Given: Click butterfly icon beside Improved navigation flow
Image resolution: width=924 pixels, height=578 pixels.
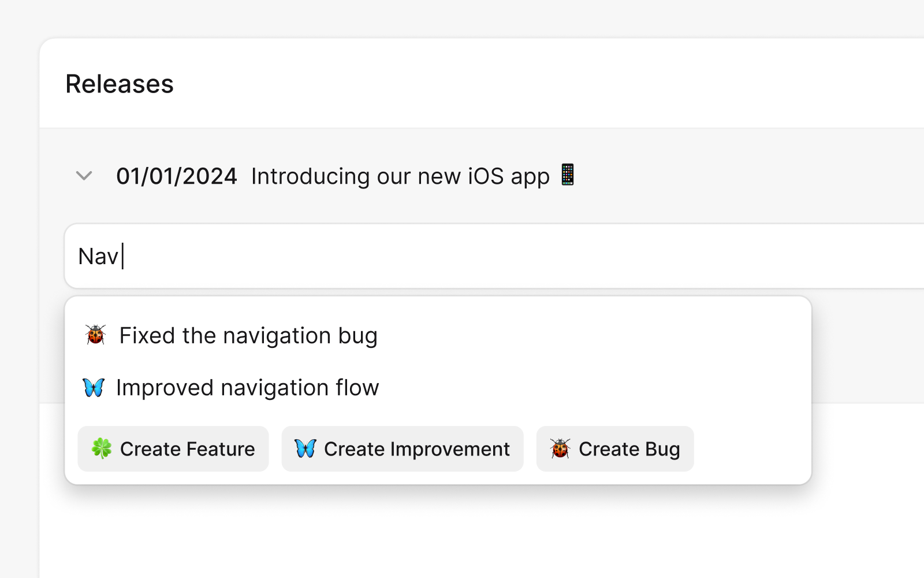Looking at the screenshot, I should [x=94, y=387].
